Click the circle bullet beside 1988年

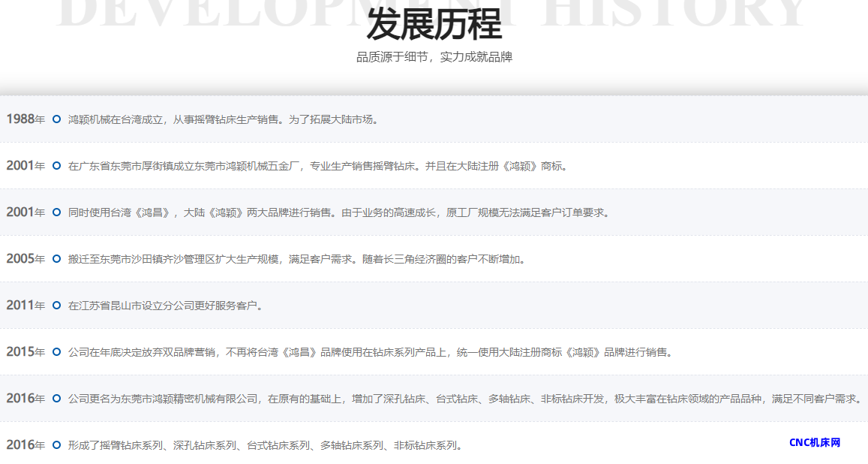[56, 119]
